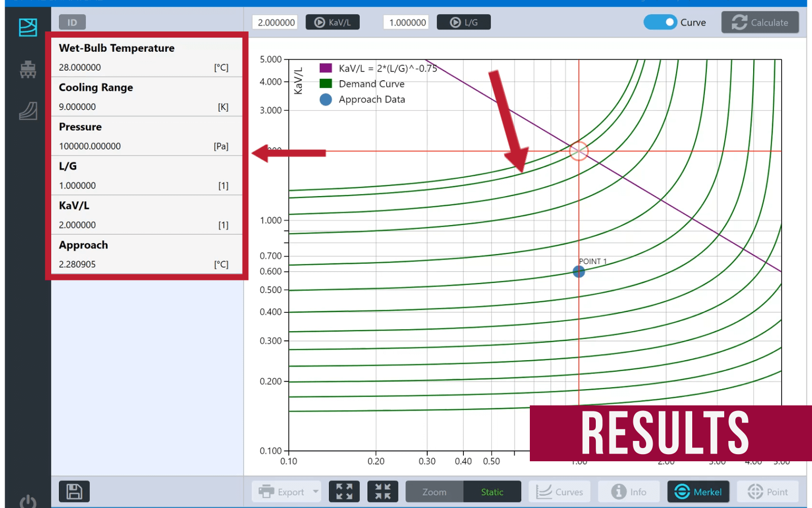
Task: Open the cooling tower icon in sidebar
Action: pos(28,70)
